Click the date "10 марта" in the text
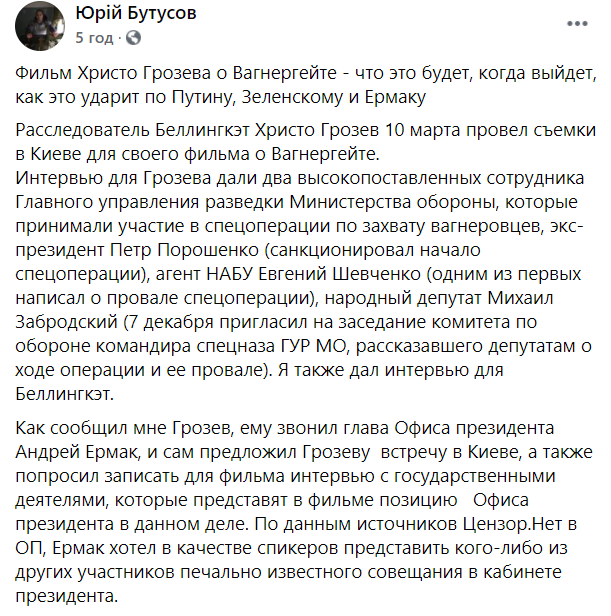The image size is (611, 616). (422, 130)
